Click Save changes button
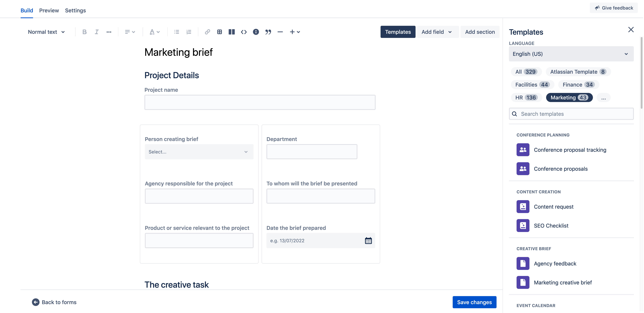This screenshot has height=313, width=644. (474, 302)
